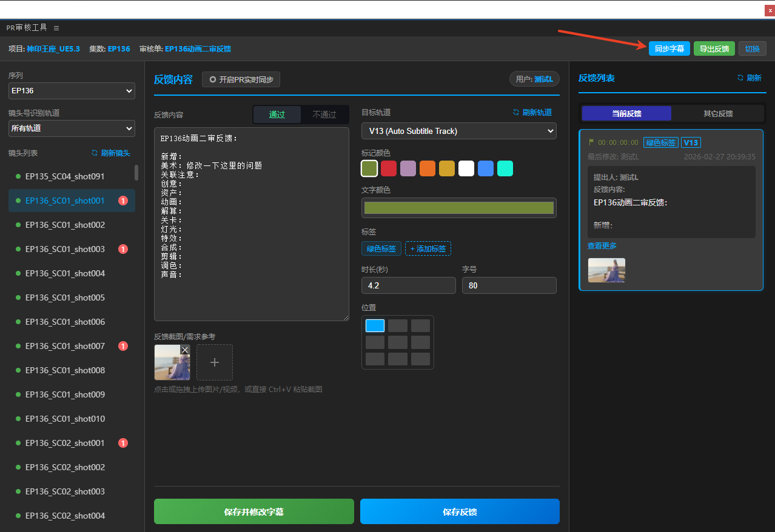The image size is (775, 532).
Task: Click 查看更多 link in feedback card
Action: pyautogui.click(x=602, y=245)
